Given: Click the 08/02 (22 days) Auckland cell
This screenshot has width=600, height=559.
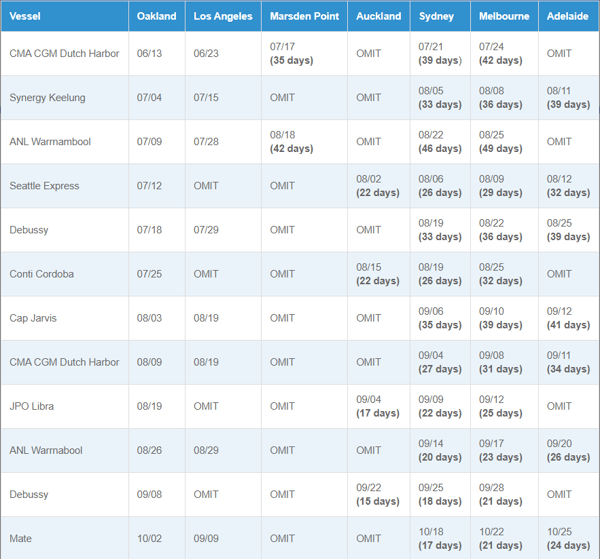Looking at the screenshot, I should point(378,186).
